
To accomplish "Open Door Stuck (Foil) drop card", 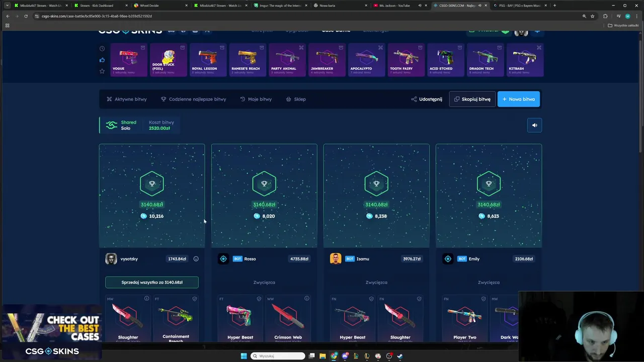I will click(169, 60).
